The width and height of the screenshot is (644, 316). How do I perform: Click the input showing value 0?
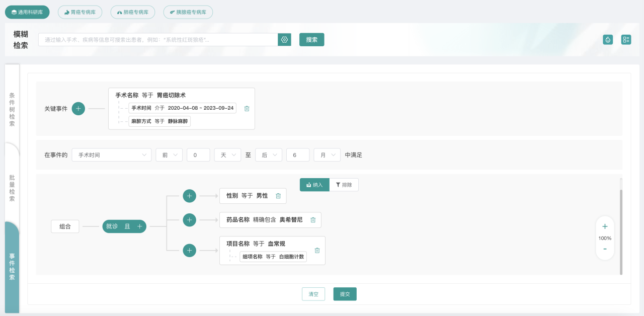coord(198,155)
